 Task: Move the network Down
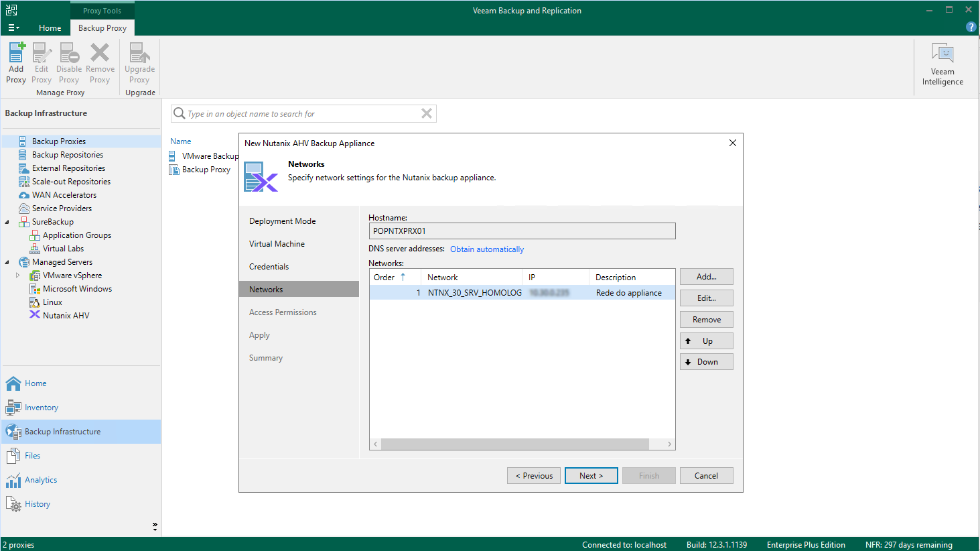707,362
